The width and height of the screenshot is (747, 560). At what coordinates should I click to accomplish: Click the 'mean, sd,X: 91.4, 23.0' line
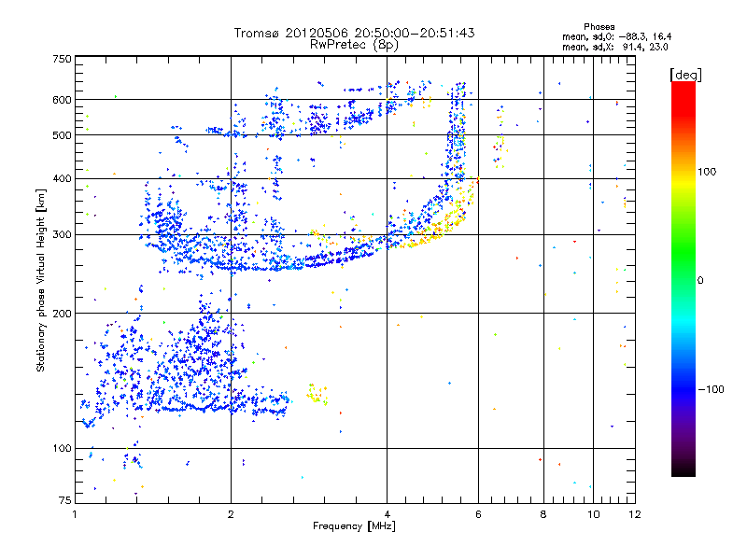615,47
